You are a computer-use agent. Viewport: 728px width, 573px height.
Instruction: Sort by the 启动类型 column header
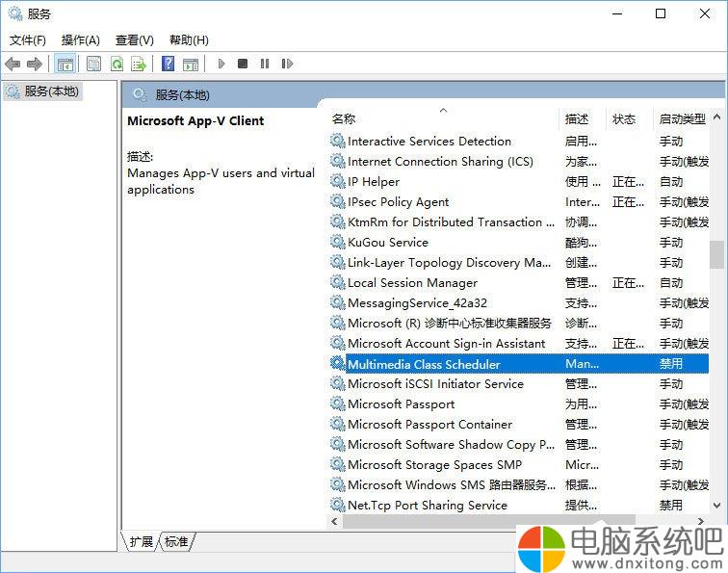(682, 118)
